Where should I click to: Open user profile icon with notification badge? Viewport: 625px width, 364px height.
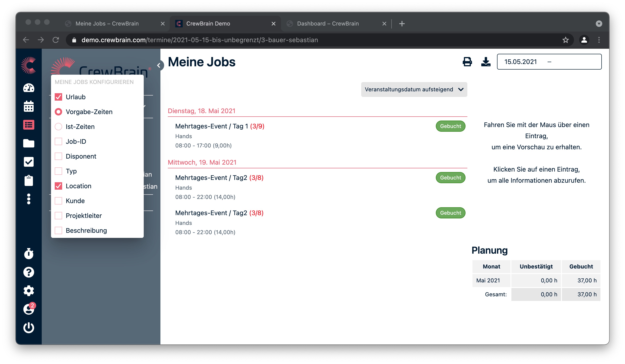[x=29, y=309]
